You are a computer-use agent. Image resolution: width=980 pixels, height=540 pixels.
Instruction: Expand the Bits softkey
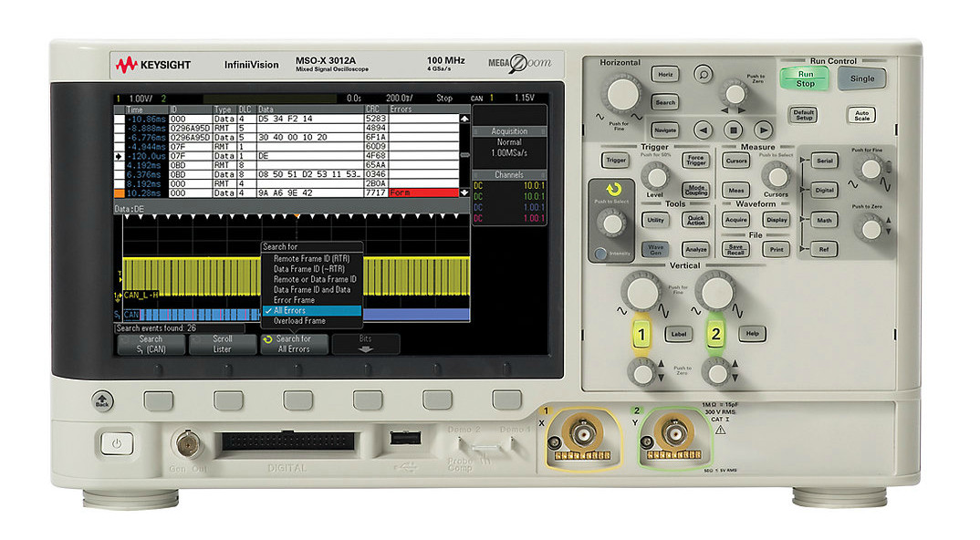click(x=366, y=345)
